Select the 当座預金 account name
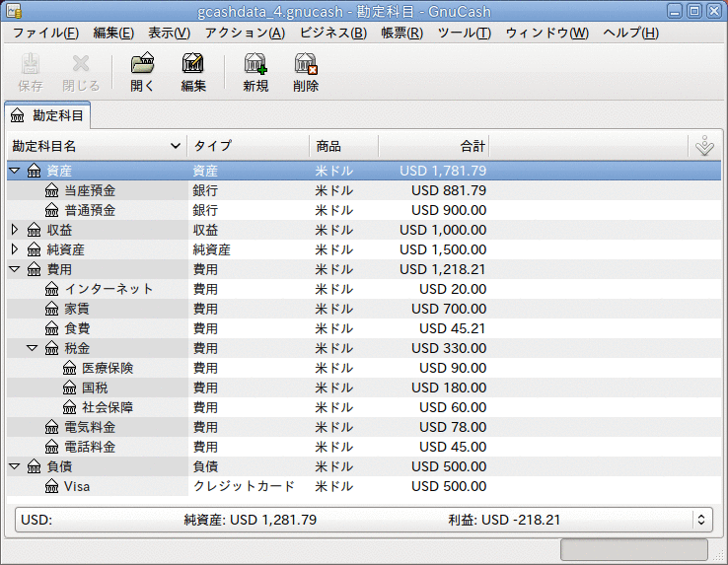728x565 pixels. [x=90, y=190]
